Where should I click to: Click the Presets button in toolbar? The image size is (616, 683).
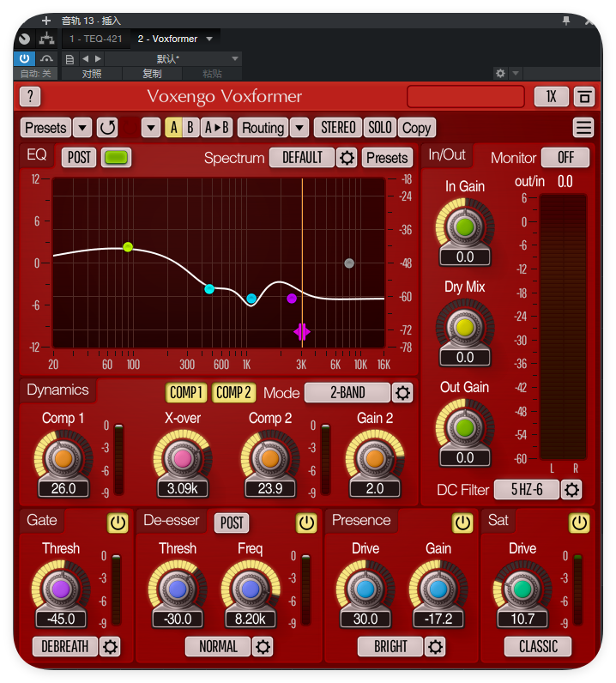pos(45,128)
